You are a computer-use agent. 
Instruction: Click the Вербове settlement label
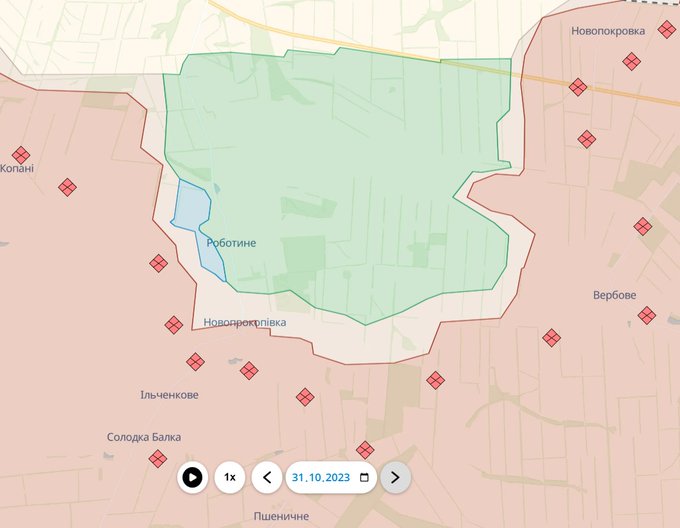pos(615,295)
